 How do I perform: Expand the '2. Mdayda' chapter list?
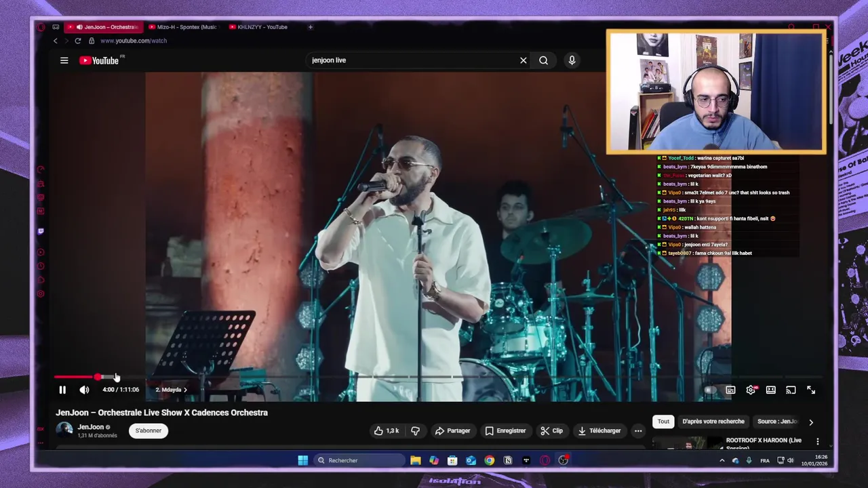tap(171, 390)
